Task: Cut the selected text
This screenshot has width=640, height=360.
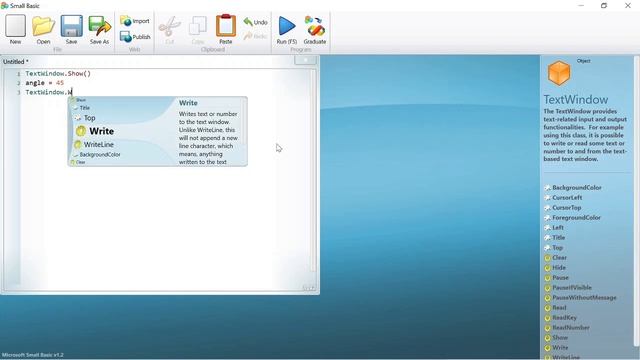Action: pos(169,29)
